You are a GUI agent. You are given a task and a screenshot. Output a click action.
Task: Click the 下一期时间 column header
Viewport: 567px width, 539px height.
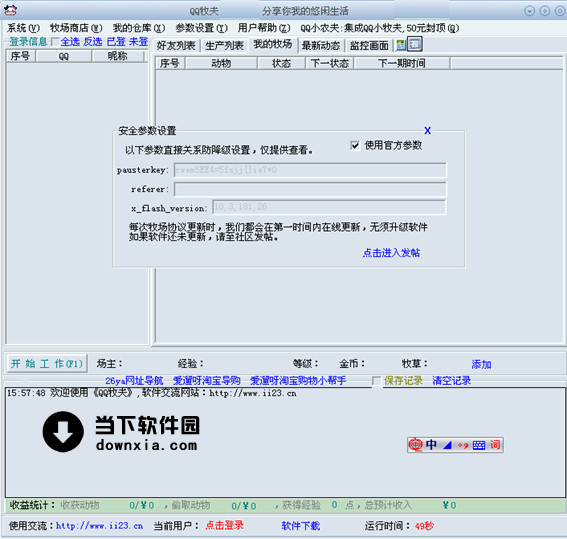[x=402, y=63]
